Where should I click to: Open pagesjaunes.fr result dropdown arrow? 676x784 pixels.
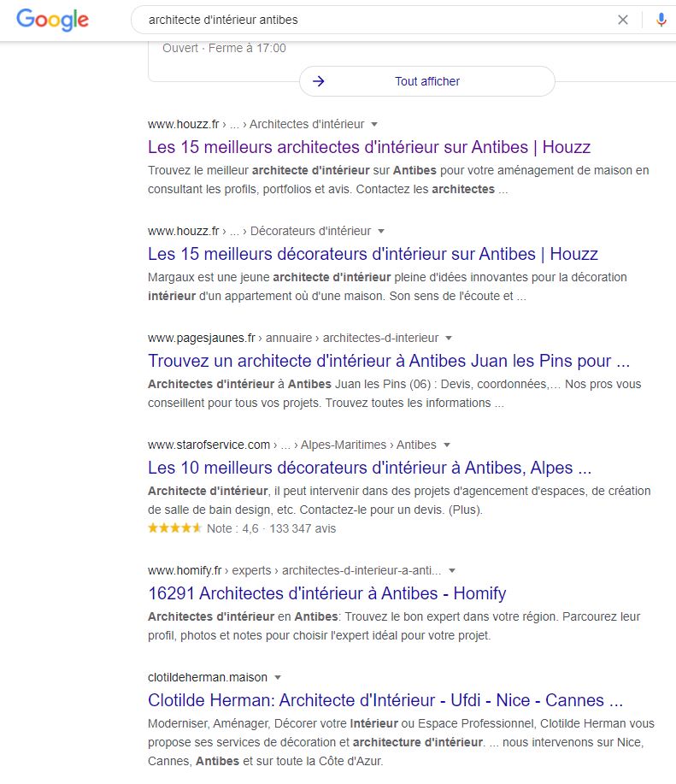[449, 338]
